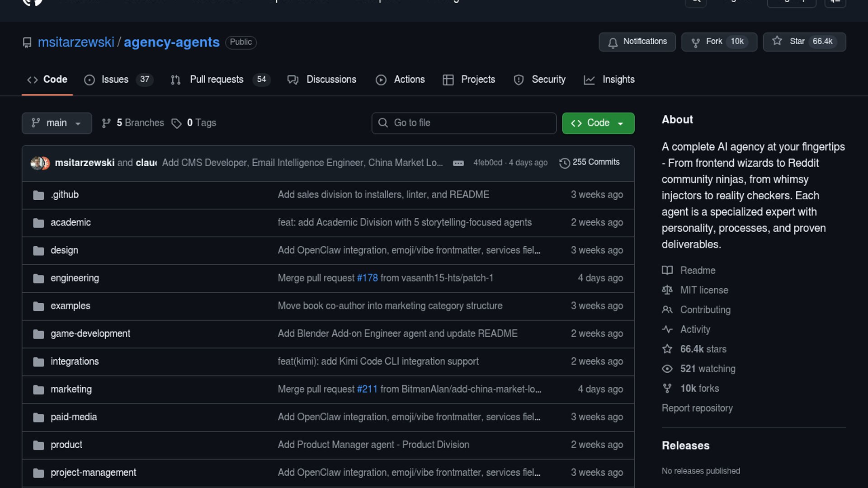This screenshot has width=868, height=488.
Task: Click the Actions play icon
Action: 381,80
